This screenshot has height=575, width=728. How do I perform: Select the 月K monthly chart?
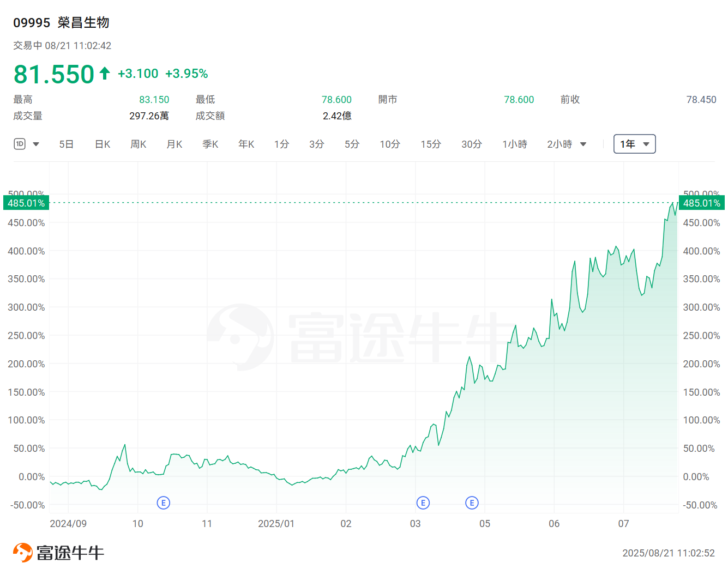[x=174, y=144]
